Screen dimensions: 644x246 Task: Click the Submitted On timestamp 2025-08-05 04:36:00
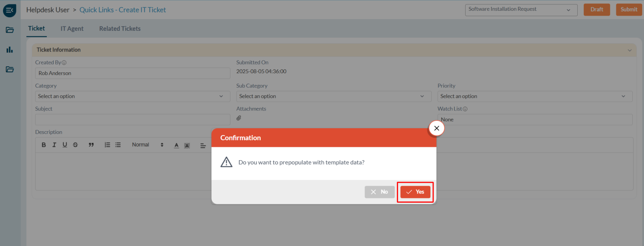(261, 71)
